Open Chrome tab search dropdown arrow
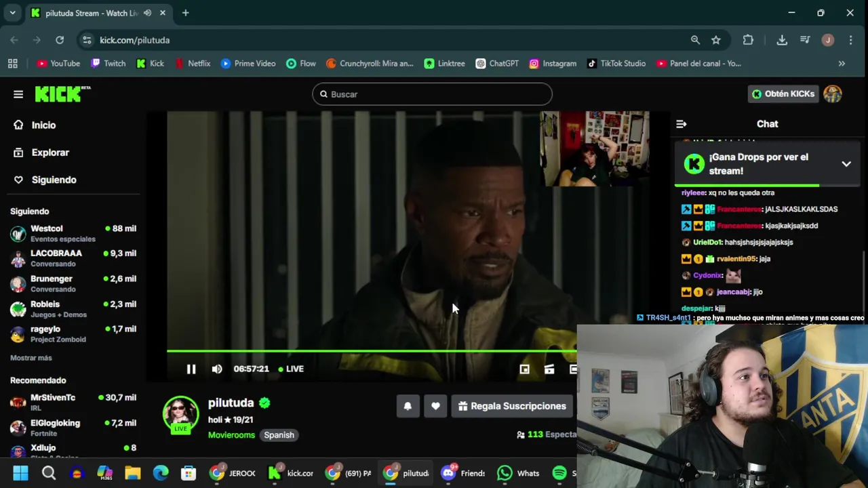Viewport: 868px width, 488px height. tap(12, 13)
